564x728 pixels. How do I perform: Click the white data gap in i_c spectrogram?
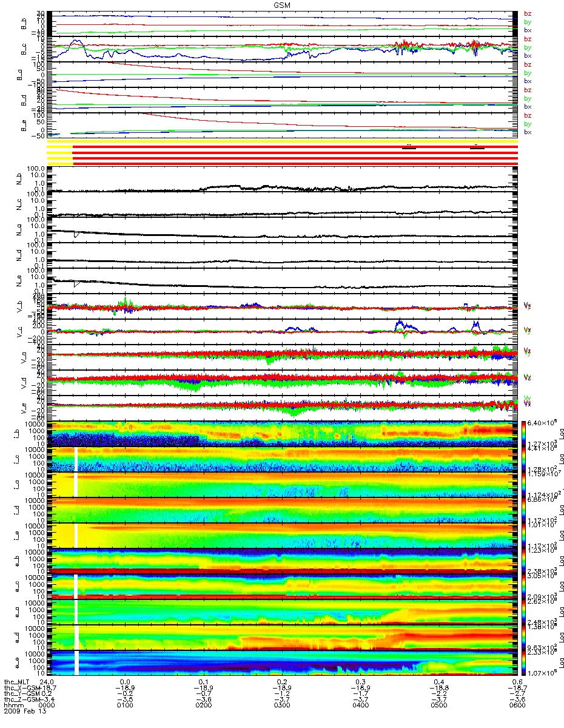point(76,459)
